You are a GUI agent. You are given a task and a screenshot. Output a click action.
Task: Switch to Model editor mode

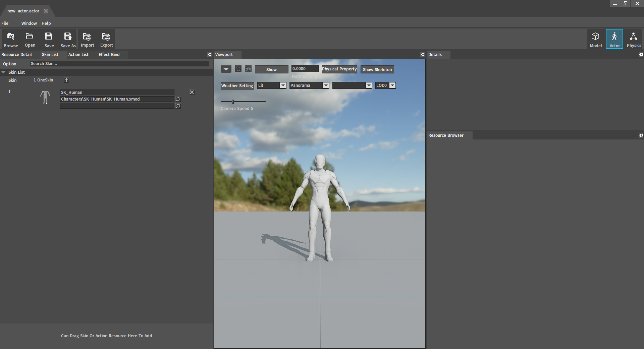pyautogui.click(x=596, y=40)
